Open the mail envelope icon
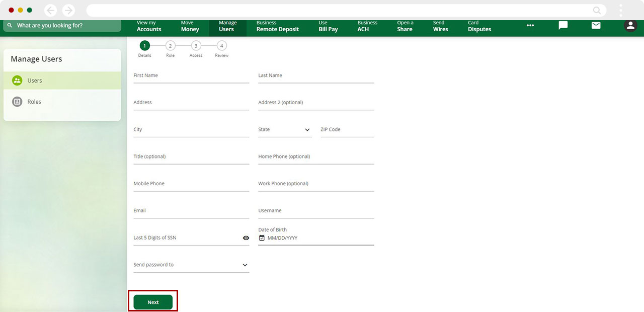 coord(596,26)
